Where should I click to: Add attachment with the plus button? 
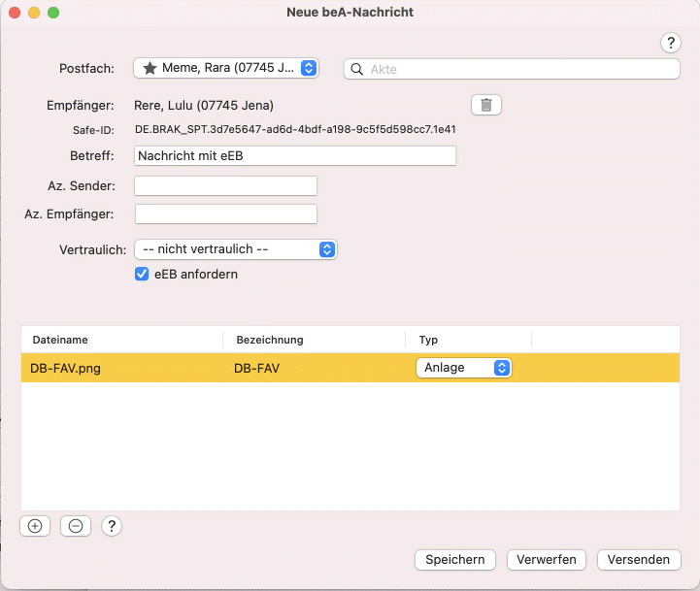pyautogui.click(x=35, y=526)
